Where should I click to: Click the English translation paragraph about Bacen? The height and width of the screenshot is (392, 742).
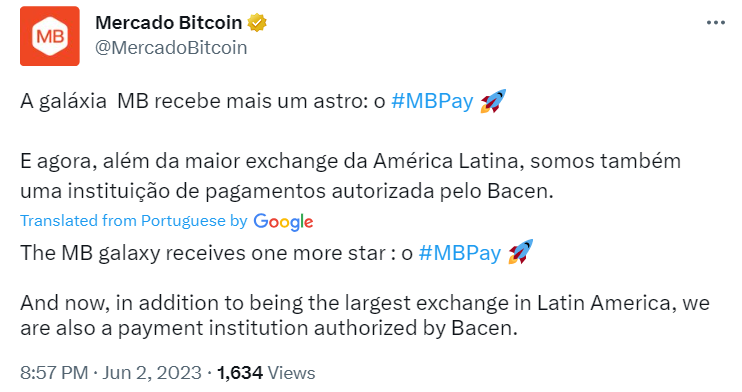click(x=365, y=315)
